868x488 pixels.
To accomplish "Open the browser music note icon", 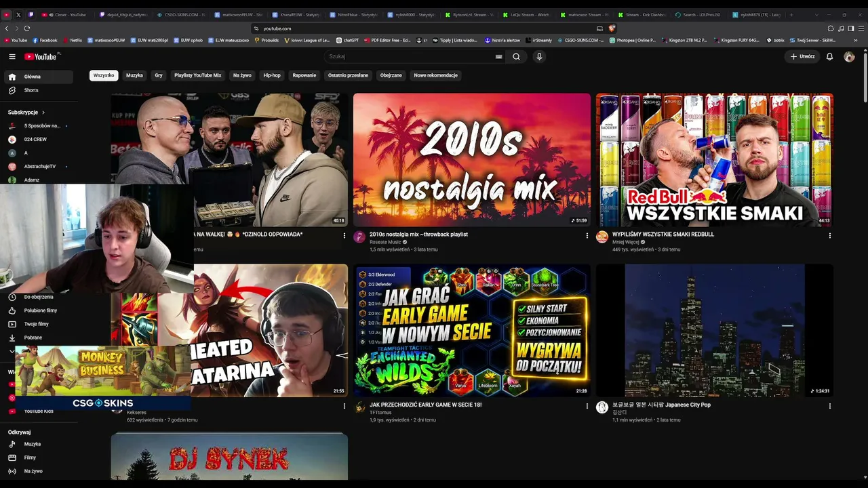I will coord(841,28).
